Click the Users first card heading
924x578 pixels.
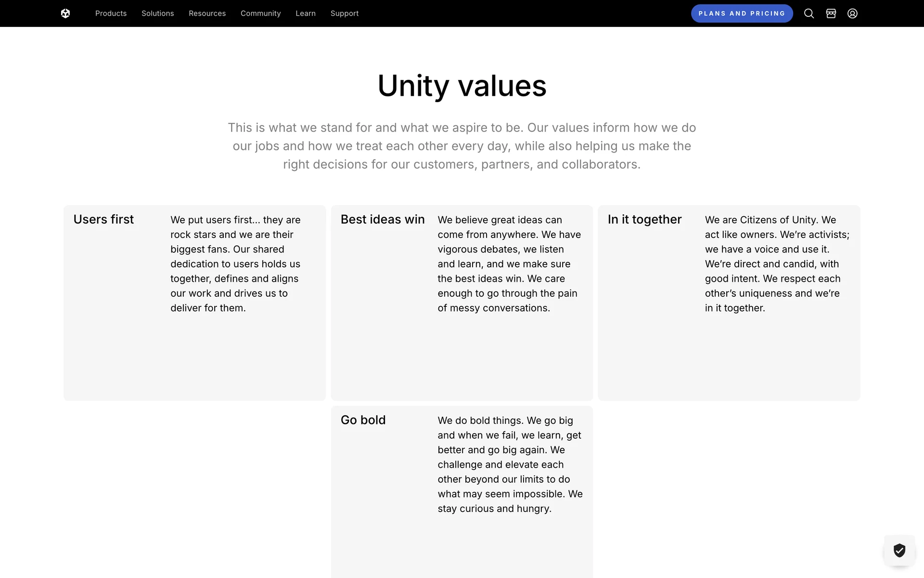coord(103,220)
